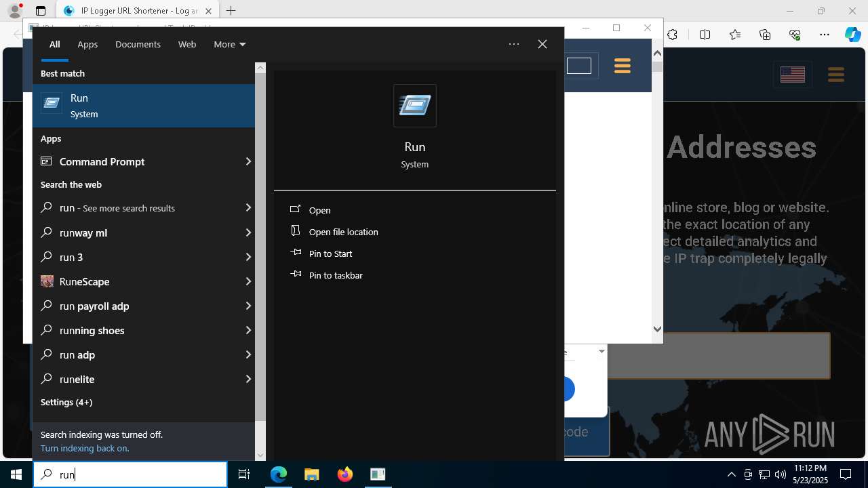Switch to the Apps search tab
The width and height of the screenshot is (868, 488).
click(87, 44)
